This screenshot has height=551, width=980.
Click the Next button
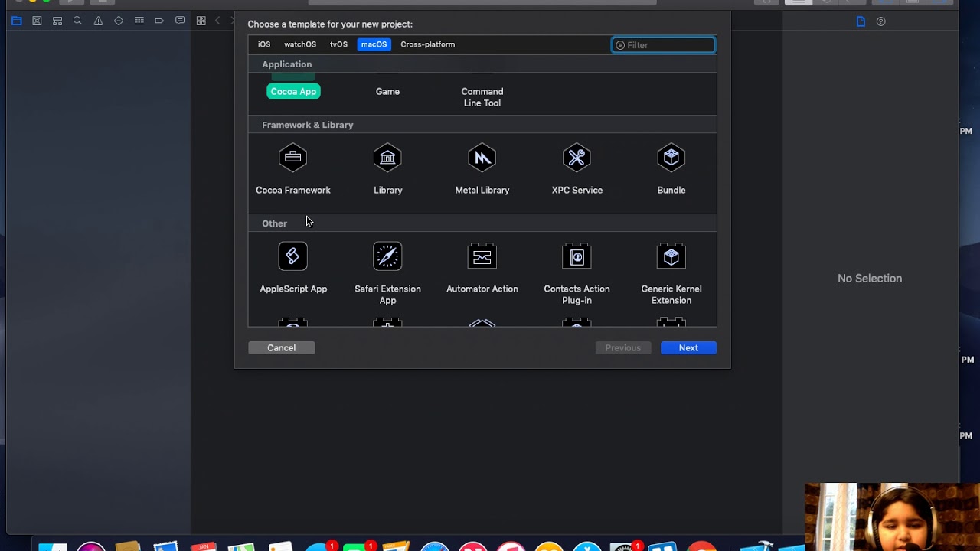tap(688, 348)
